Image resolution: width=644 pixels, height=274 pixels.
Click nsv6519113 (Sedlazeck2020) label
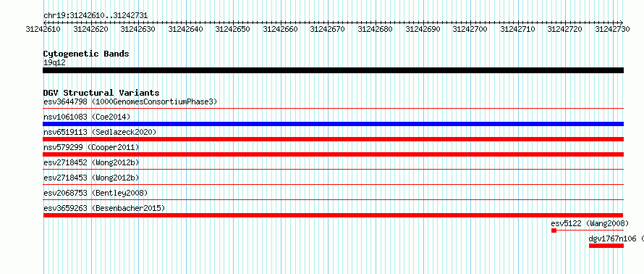tap(100, 132)
